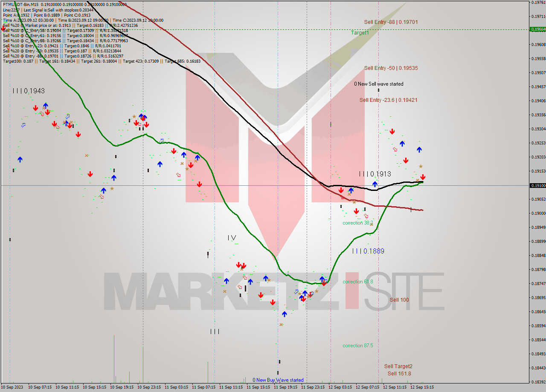Click the blue up arrow at the wave low
The image size is (546, 392).
pyautogui.click(x=284, y=314)
